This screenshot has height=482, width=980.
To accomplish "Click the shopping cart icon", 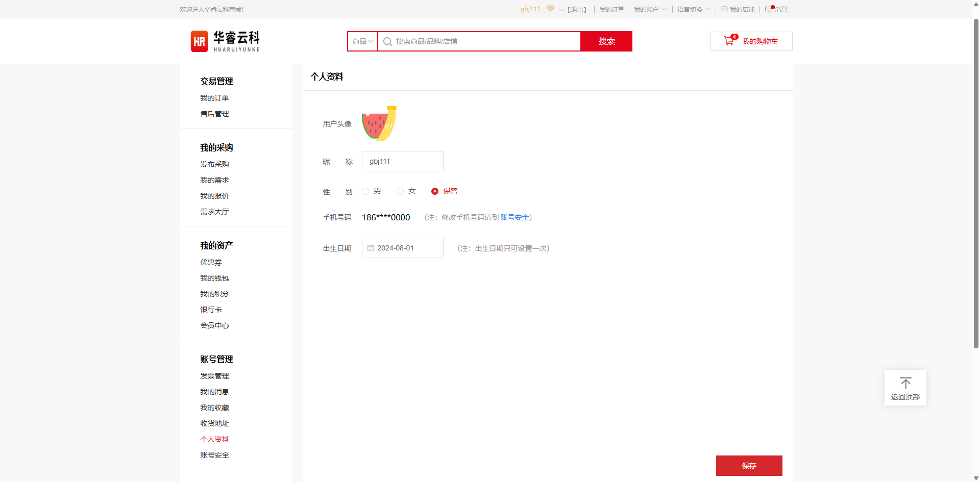I will point(729,41).
